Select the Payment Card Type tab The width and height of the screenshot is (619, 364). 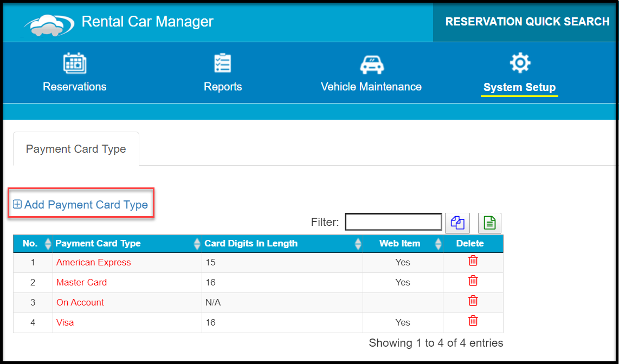tap(76, 149)
